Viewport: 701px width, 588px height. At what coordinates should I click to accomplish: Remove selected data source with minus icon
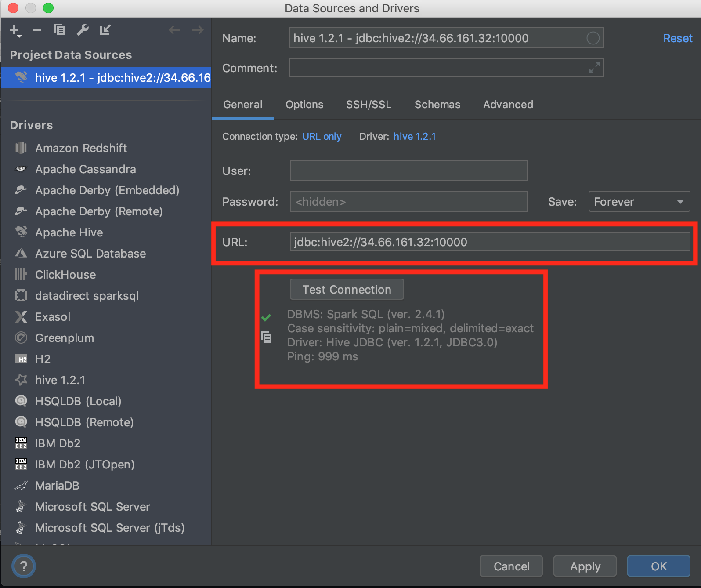coord(37,30)
